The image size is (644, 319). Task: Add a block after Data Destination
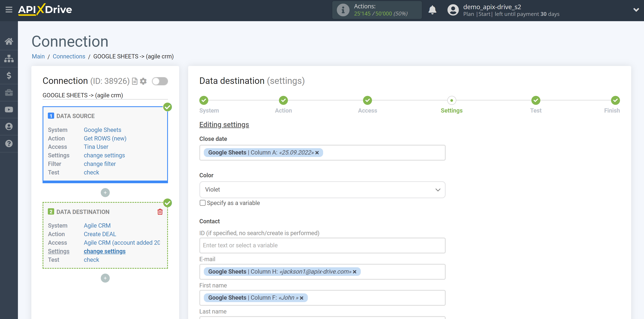105,278
